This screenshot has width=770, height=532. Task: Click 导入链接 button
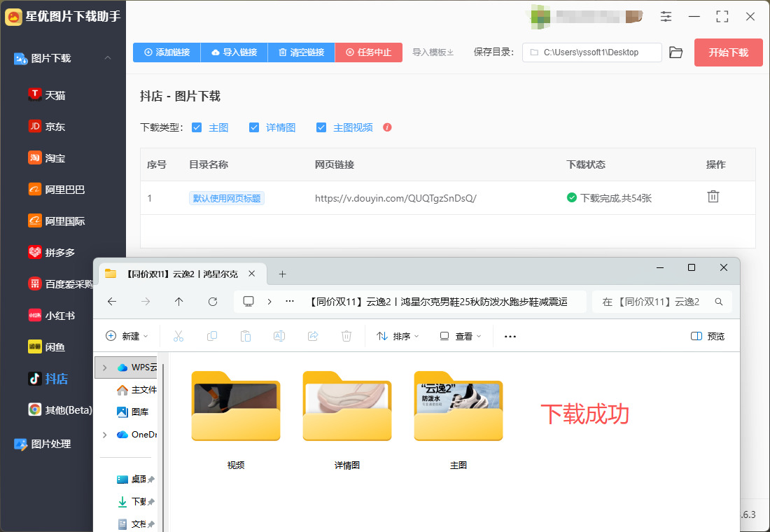click(234, 52)
